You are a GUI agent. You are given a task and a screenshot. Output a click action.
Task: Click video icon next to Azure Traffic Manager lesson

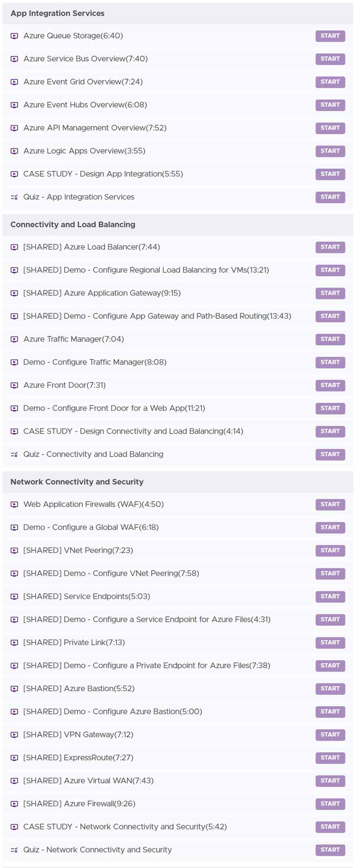pyautogui.click(x=15, y=339)
